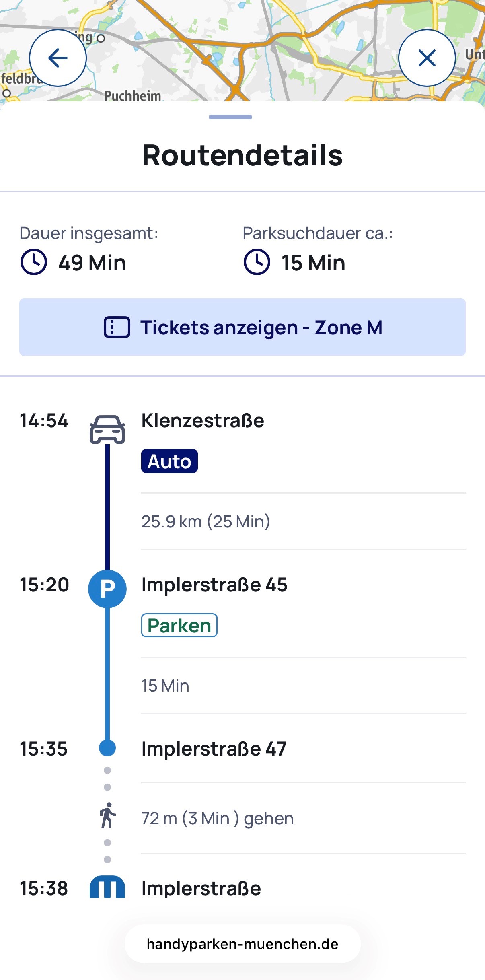Tap Puchheim on the map
This screenshot has width=485, height=980.
pyautogui.click(x=132, y=96)
